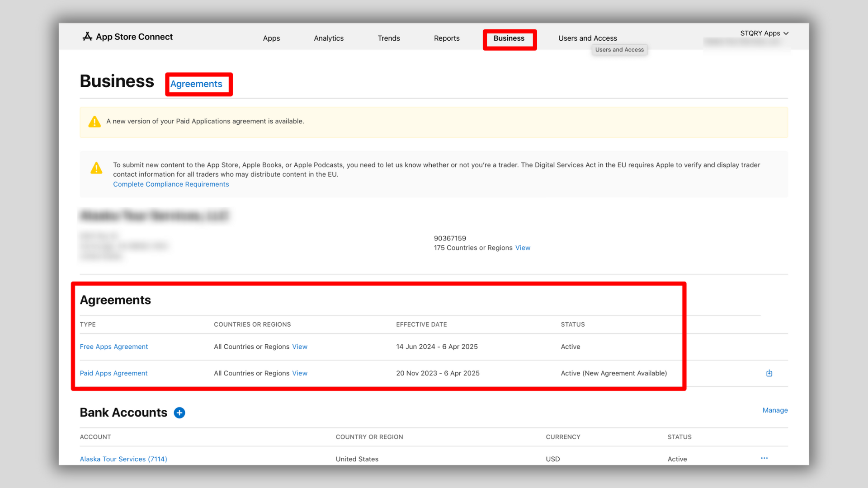This screenshot has height=488, width=868.
Task: Open the Paid Apps Agreement link
Action: pyautogui.click(x=114, y=373)
